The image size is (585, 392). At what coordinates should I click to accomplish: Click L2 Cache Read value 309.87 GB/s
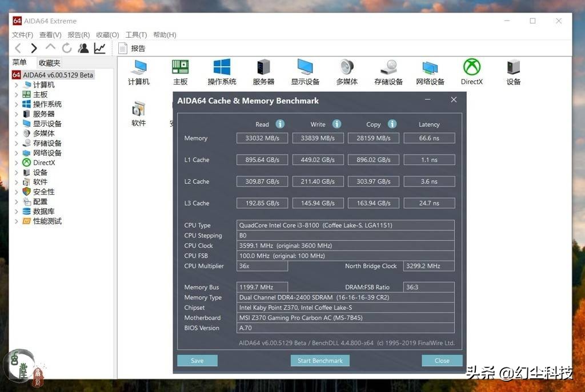tap(262, 181)
